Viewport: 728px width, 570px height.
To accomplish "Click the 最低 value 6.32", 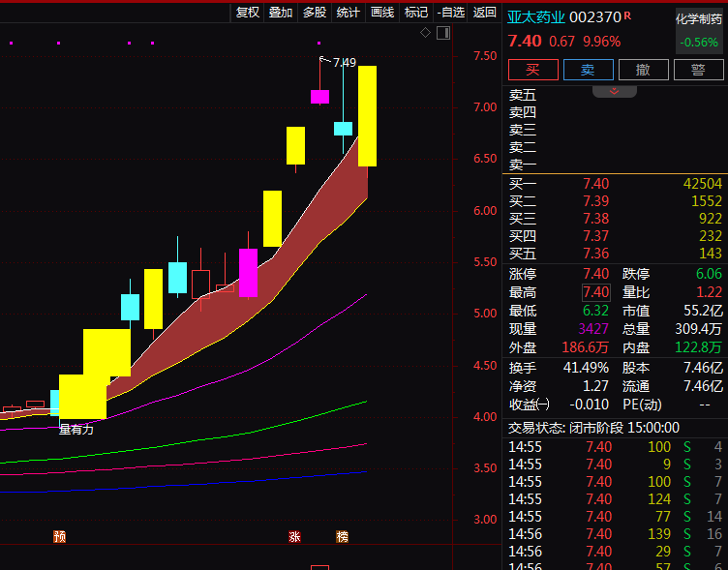I will click(595, 311).
